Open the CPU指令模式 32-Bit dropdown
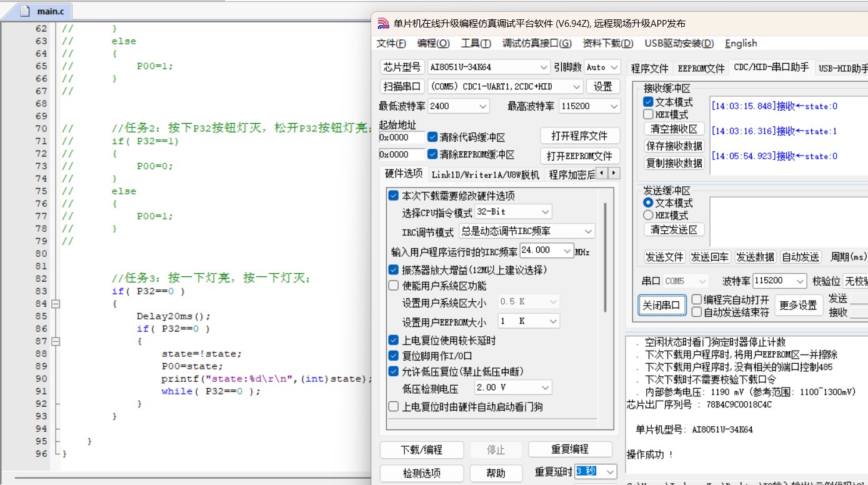This screenshot has height=485, width=868. (x=545, y=212)
